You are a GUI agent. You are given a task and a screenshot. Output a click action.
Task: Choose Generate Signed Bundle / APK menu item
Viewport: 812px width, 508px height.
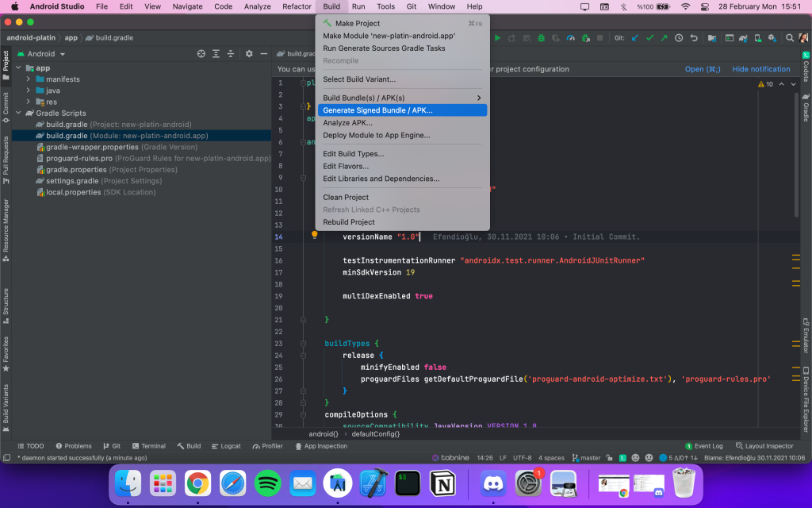402,110
